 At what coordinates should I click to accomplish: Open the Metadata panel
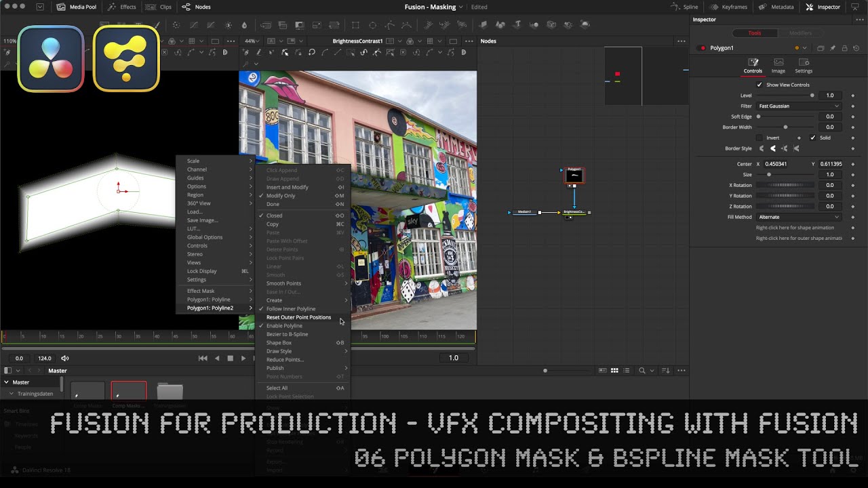click(x=776, y=7)
